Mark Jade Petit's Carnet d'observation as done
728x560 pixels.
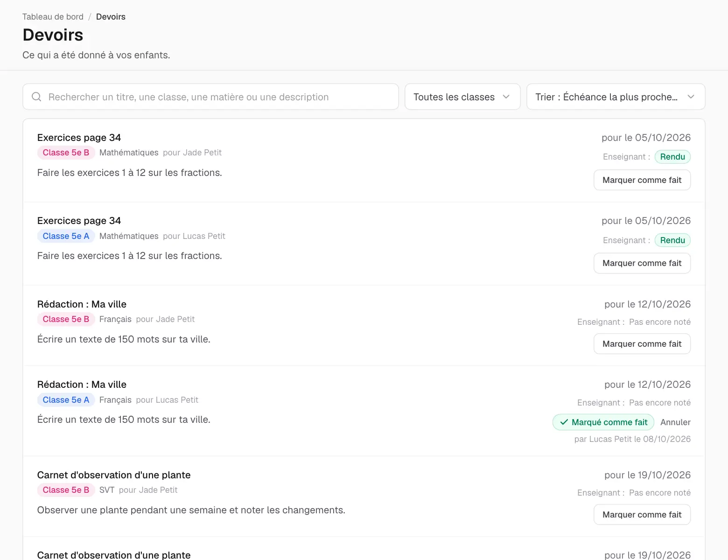642,515
